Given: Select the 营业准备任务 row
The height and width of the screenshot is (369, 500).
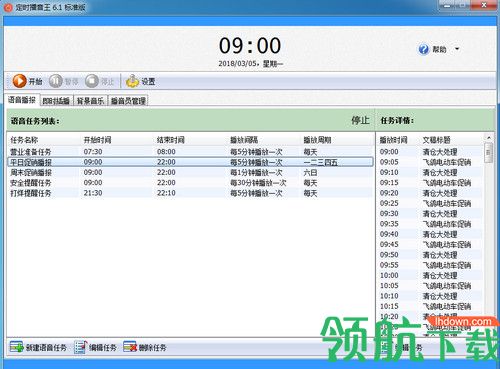Looking at the screenshot, I should coord(190,152).
